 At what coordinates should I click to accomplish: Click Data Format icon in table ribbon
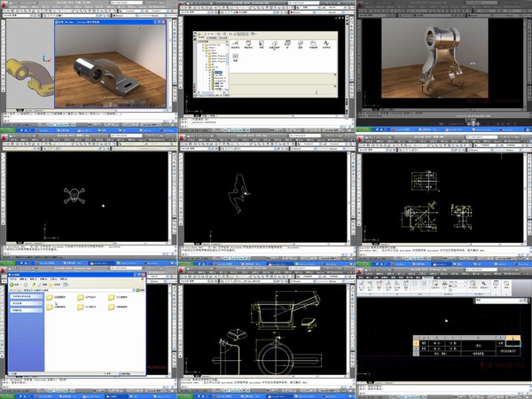click(x=484, y=286)
